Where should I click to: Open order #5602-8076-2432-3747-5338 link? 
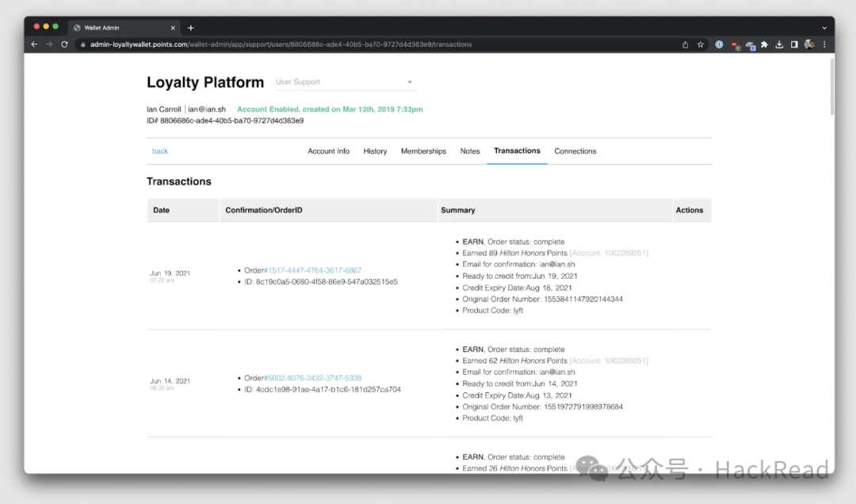(313, 378)
